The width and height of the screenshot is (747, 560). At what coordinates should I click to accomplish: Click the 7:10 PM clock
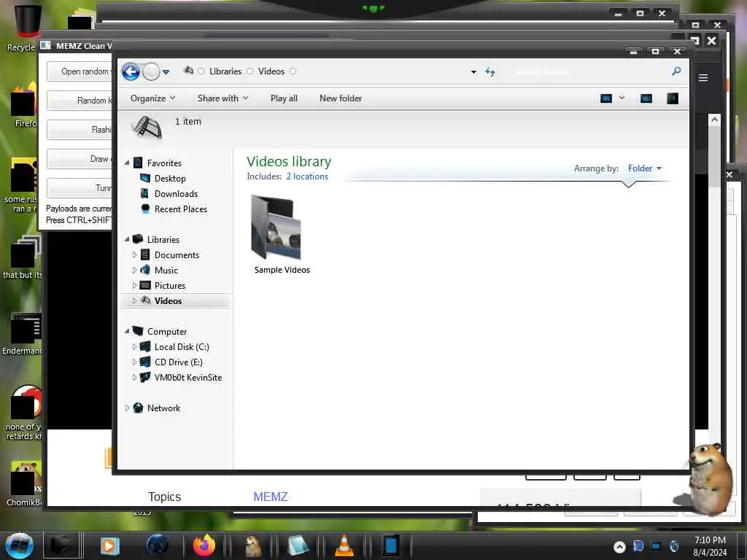tap(710, 540)
